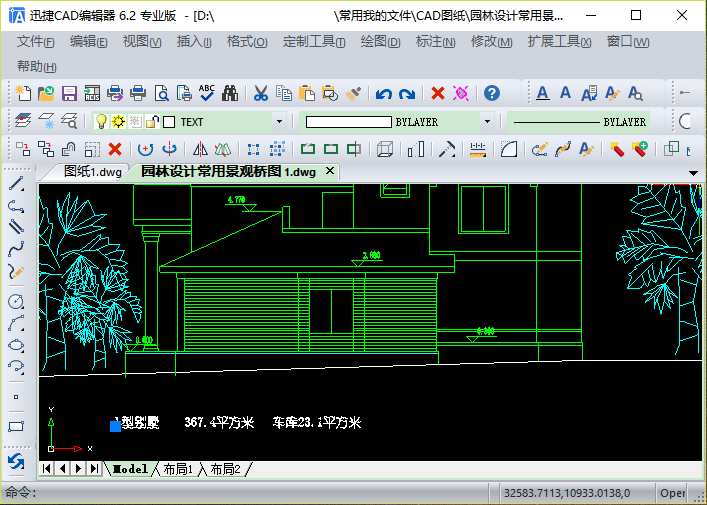This screenshot has height=505, width=707.
Task: Go to the next layout tab arrow
Action: (x=78, y=468)
